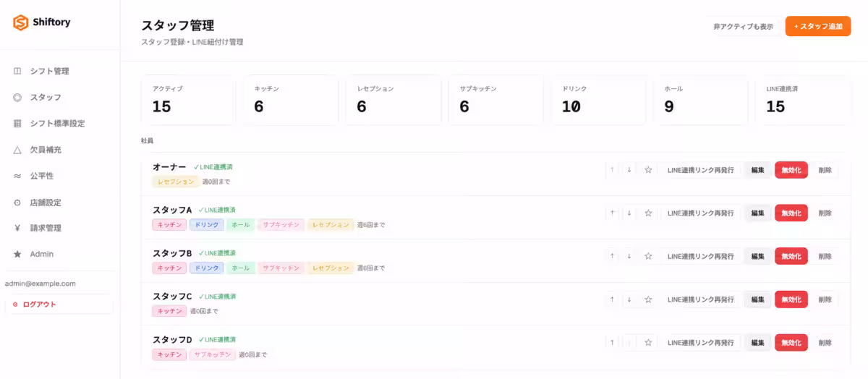The width and height of the screenshot is (868, 379).
Task: Click the スタッフ追加 button
Action: (818, 26)
